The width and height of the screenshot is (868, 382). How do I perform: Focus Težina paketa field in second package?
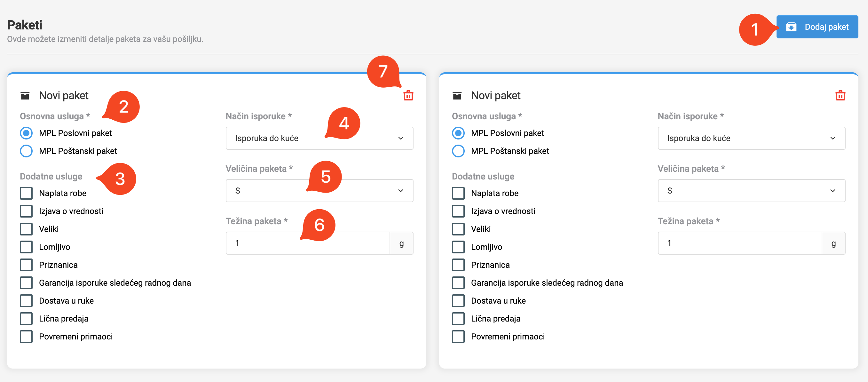(739, 243)
